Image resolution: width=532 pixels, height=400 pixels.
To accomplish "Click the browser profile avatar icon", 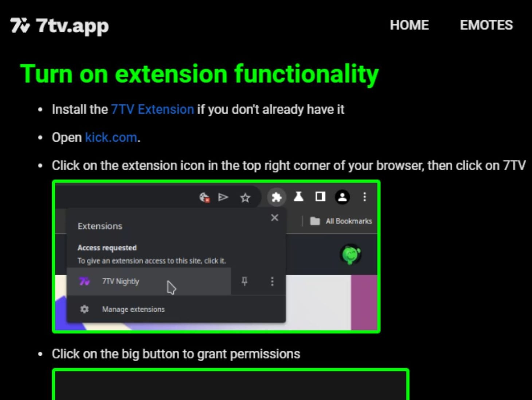I will coord(342,197).
